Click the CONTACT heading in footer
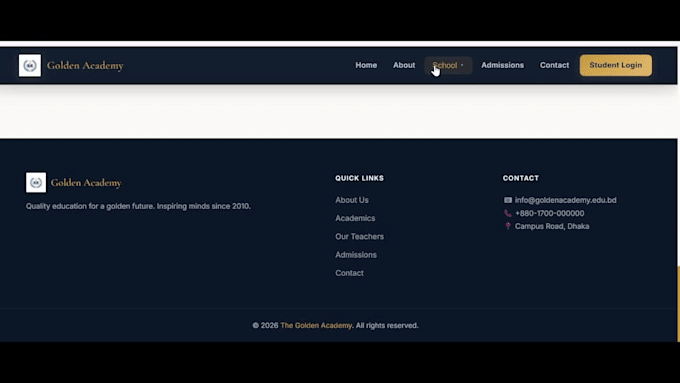The image size is (680, 383). tap(521, 178)
